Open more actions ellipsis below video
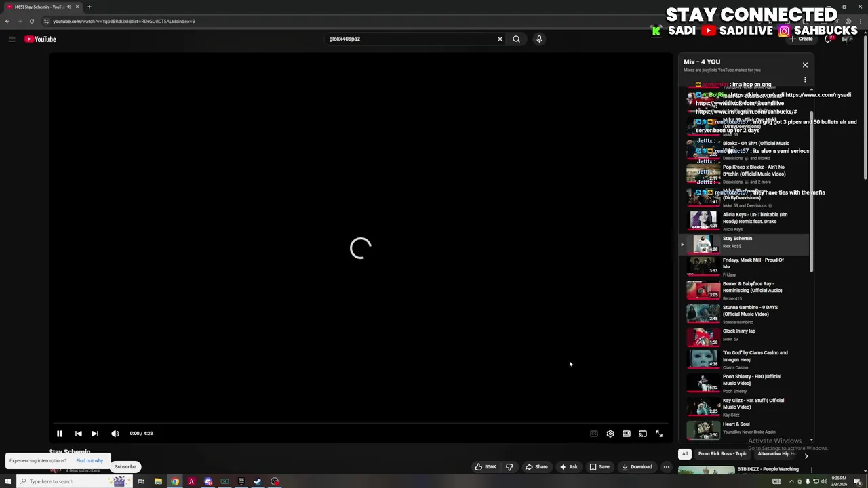The width and height of the screenshot is (868, 488). click(x=667, y=466)
